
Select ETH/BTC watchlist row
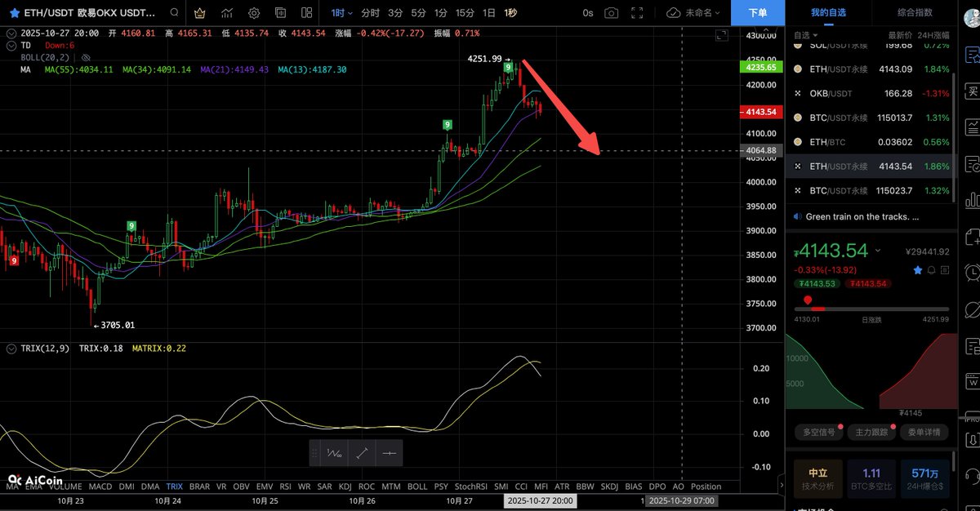(x=871, y=142)
